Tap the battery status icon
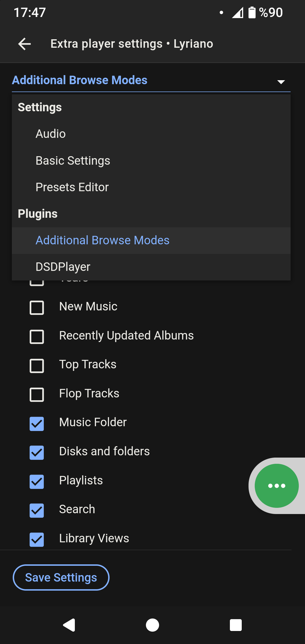 click(x=252, y=13)
